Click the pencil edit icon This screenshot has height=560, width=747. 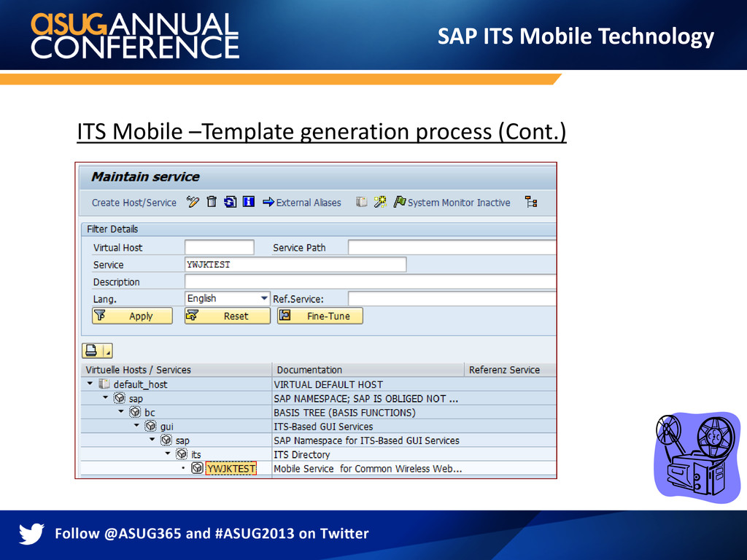click(x=193, y=202)
